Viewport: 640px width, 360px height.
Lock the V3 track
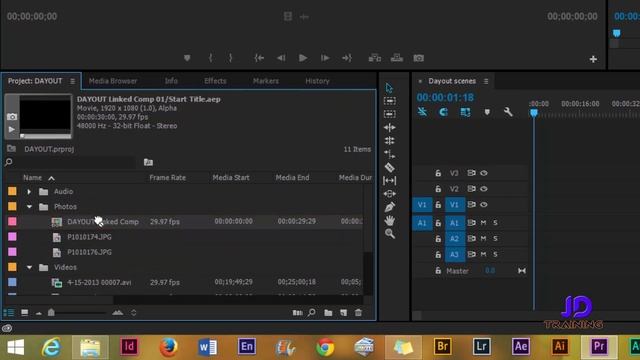click(x=438, y=173)
